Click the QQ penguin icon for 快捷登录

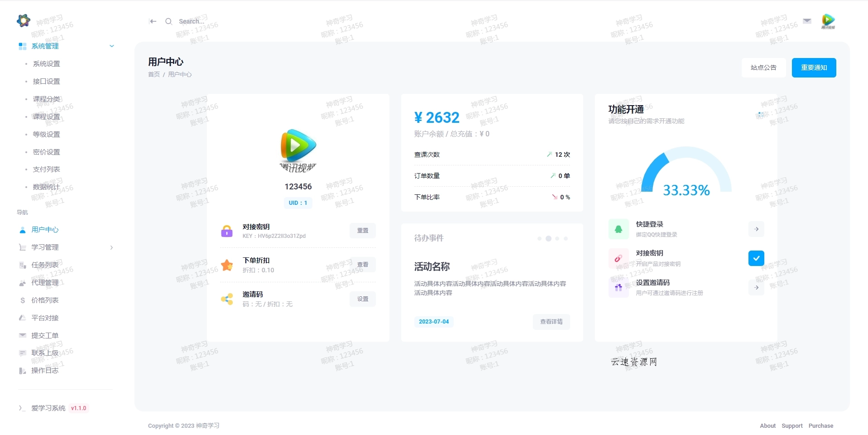tap(618, 229)
